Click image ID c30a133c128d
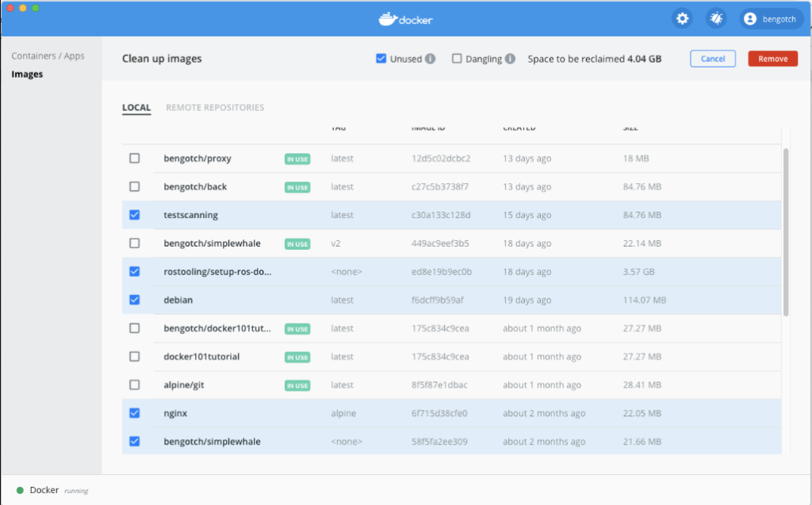This screenshot has height=505, width=812. click(441, 215)
